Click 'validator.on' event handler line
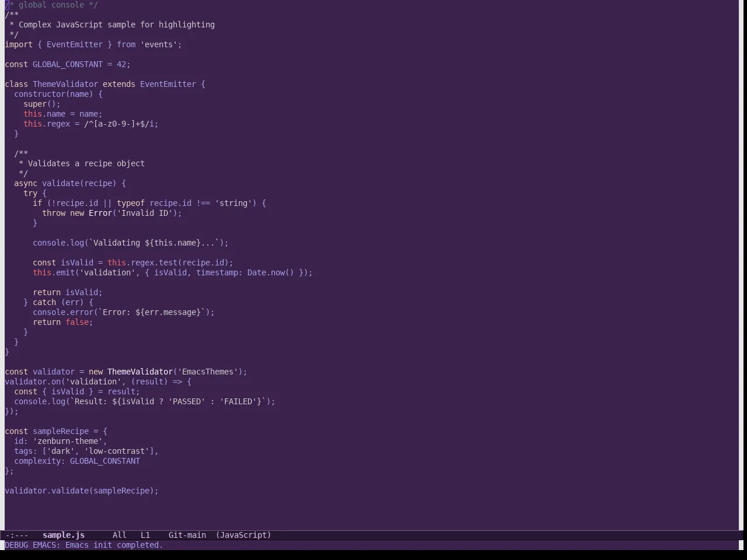The width and height of the screenshot is (747, 560). pyautogui.click(x=98, y=381)
